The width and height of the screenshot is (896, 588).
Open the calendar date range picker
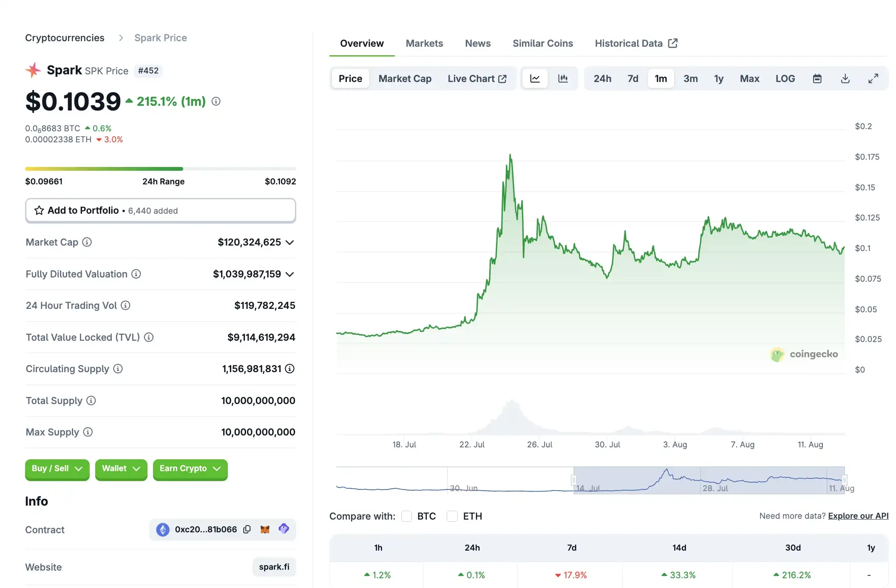click(817, 78)
